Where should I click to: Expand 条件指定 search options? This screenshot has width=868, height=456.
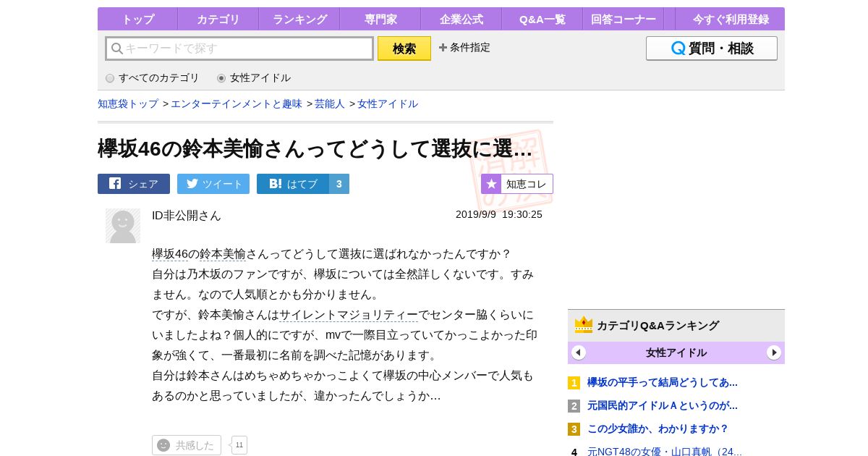pos(464,48)
